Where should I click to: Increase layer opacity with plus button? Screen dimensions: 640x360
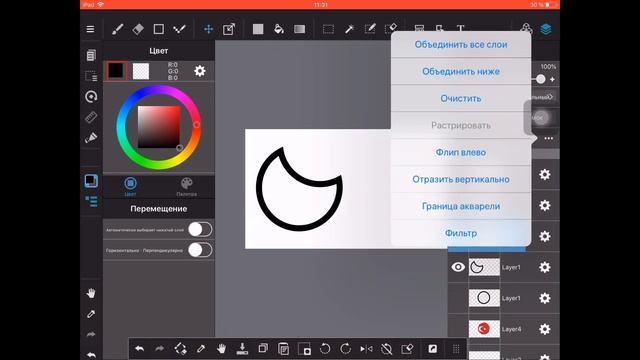(x=552, y=80)
